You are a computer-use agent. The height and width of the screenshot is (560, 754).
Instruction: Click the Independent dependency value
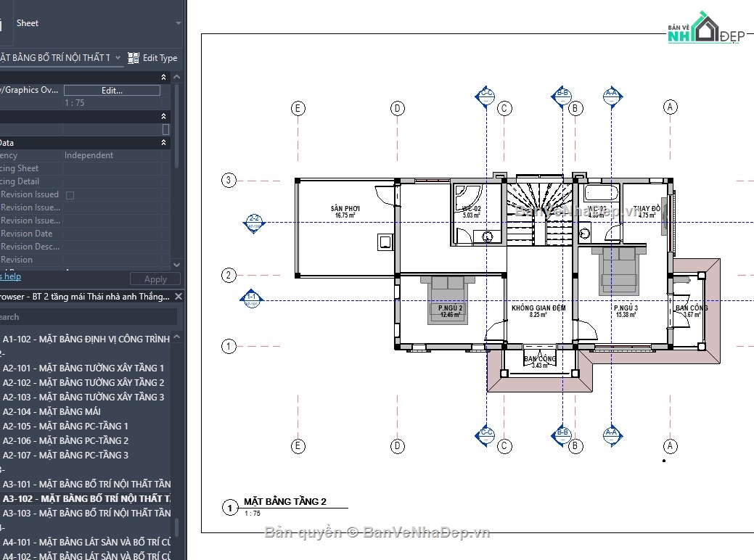(x=89, y=155)
